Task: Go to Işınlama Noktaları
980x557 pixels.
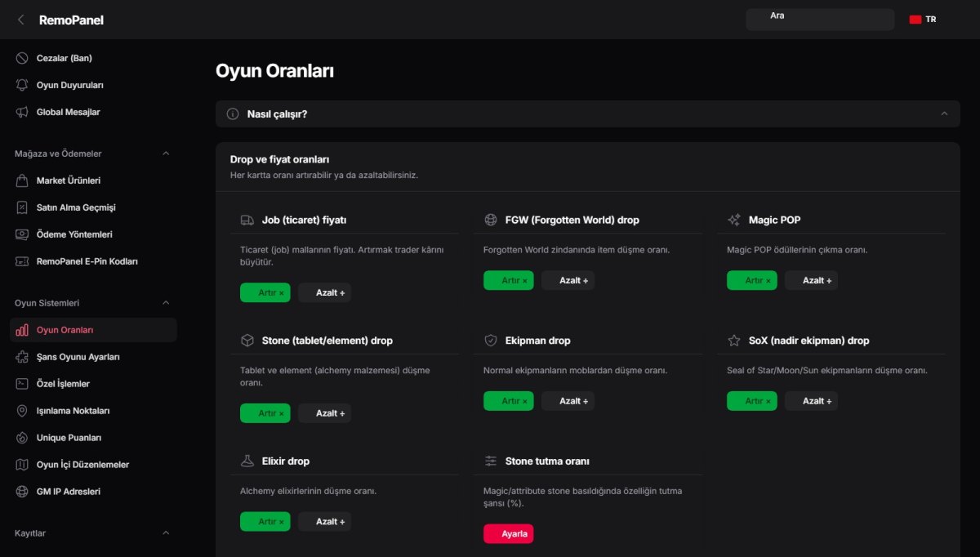Action: point(93,411)
